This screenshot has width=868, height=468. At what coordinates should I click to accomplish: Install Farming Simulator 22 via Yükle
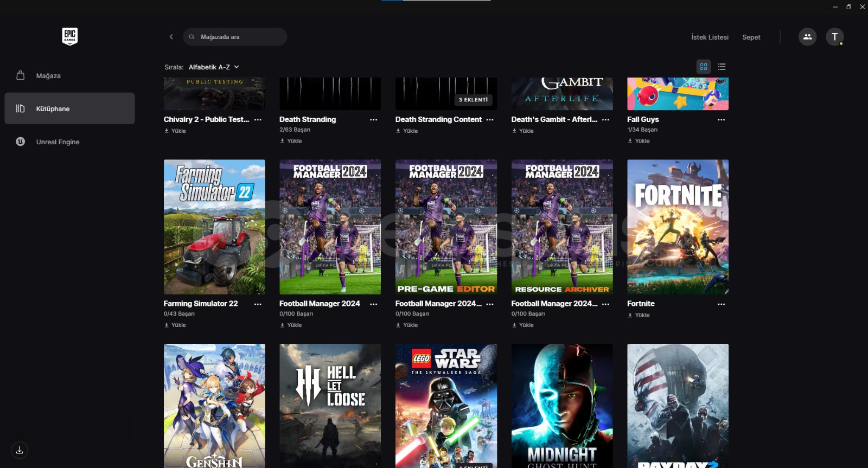click(175, 325)
